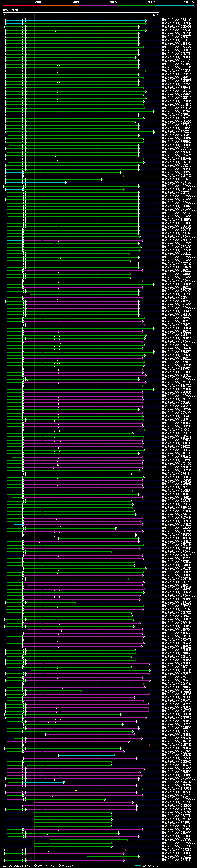Click the purple ~60% identity legend segment

[x=99, y=6]
